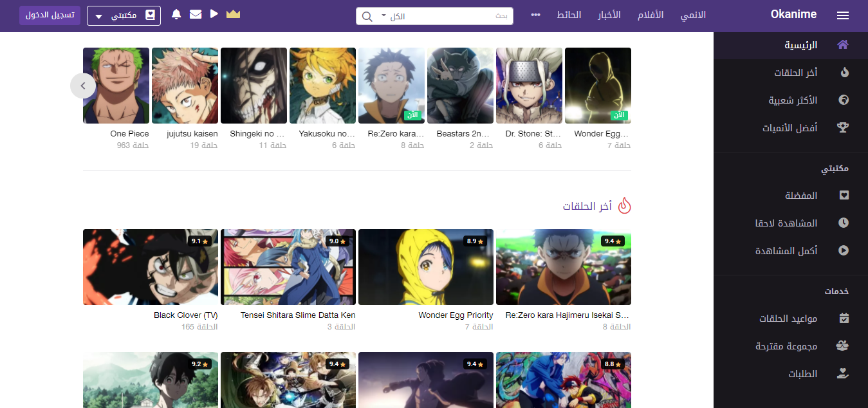The height and width of the screenshot is (408, 868).
Task: Open the Dr. Stone poster thumbnail
Action: pos(529,86)
